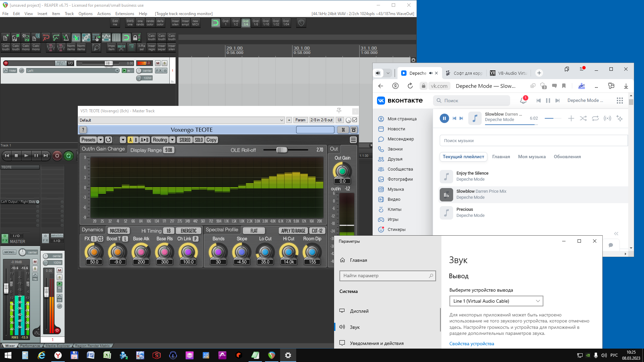Click the REAPER transport record button
Screen dimensions: 644x362
point(57,156)
